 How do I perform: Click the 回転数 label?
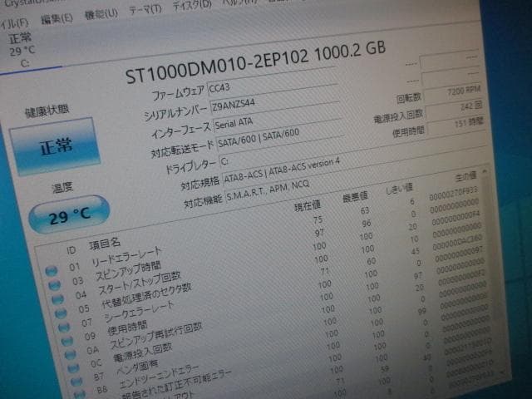(409, 98)
